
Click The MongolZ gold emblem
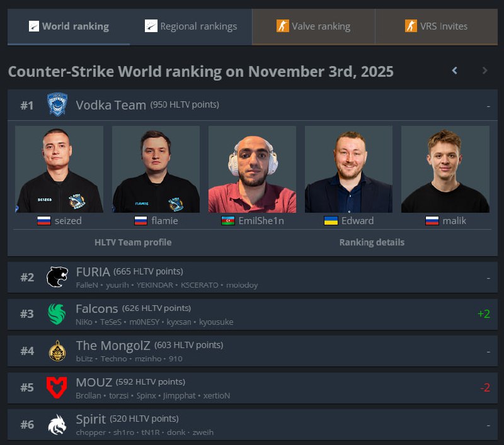57,351
